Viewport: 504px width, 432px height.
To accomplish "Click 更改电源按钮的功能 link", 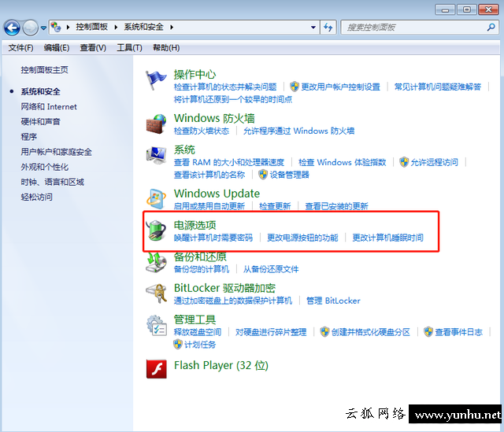I will tap(302, 238).
